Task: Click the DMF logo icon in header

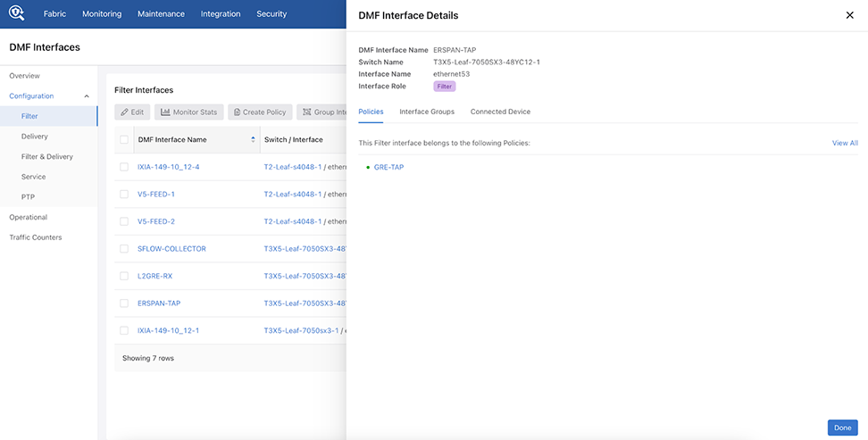Action: point(18,14)
